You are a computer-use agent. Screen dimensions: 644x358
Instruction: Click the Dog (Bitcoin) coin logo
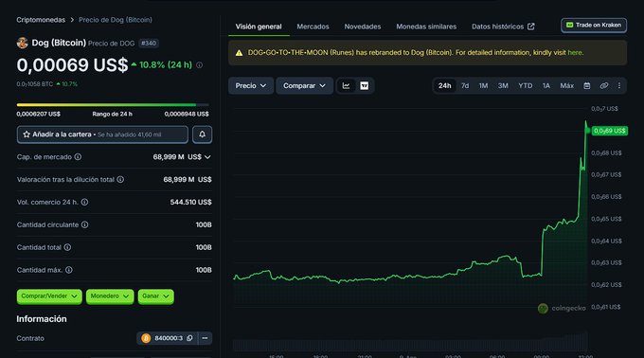[x=22, y=43]
